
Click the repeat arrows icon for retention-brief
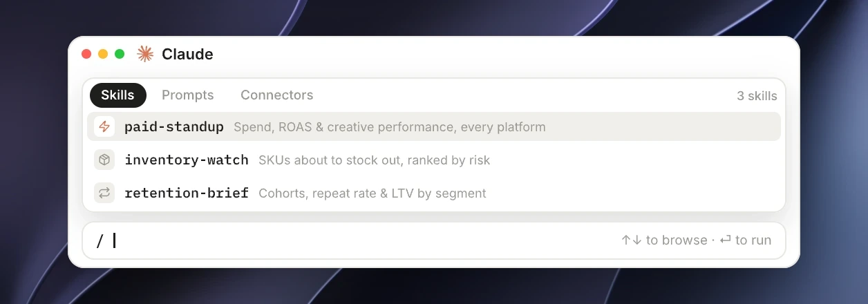tap(104, 193)
